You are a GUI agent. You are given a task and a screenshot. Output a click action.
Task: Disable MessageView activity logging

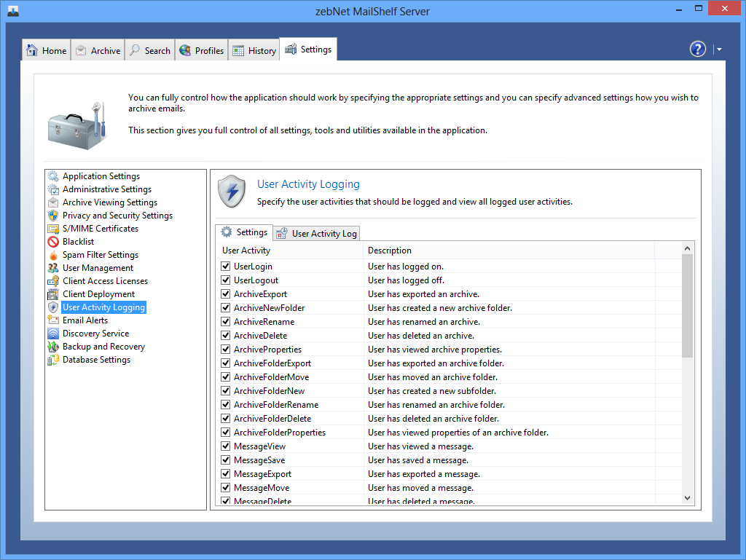[226, 446]
